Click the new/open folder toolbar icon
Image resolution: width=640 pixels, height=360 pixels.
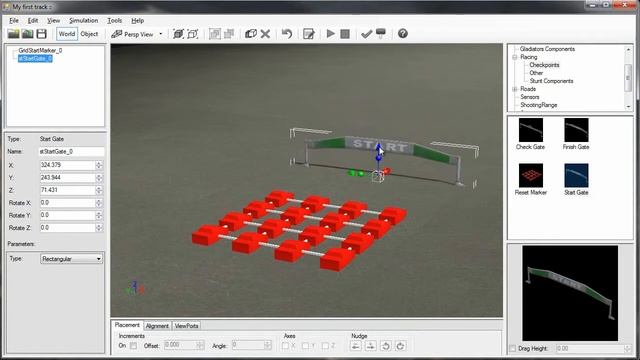point(13,34)
